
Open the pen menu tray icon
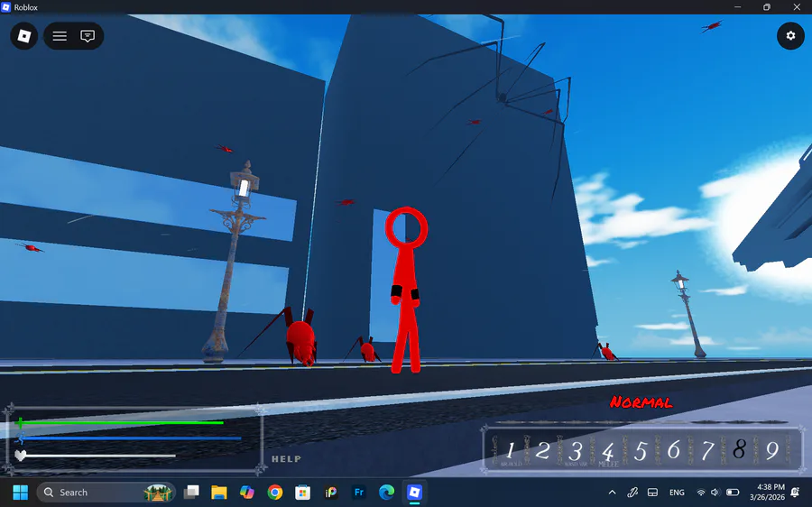point(632,492)
